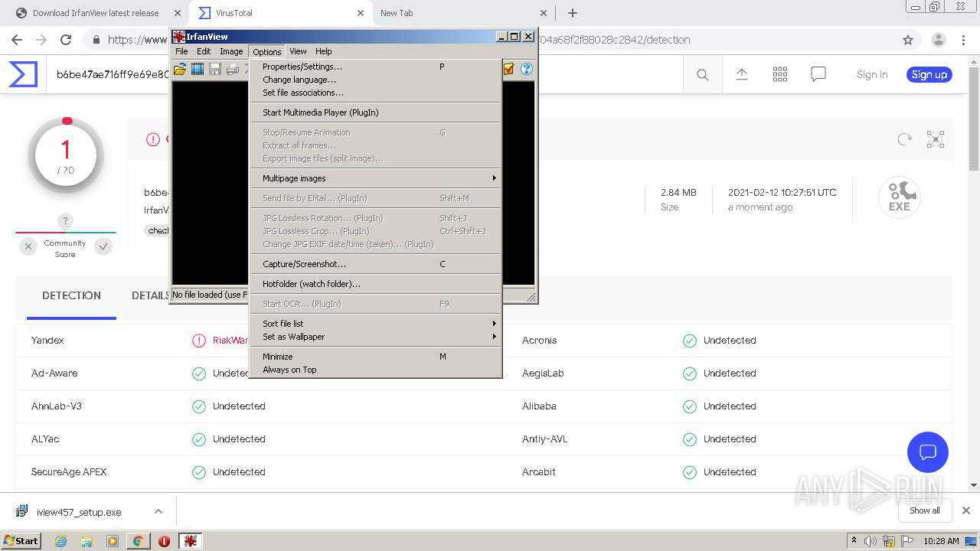Go back with the Chrome back arrow

click(17, 40)
